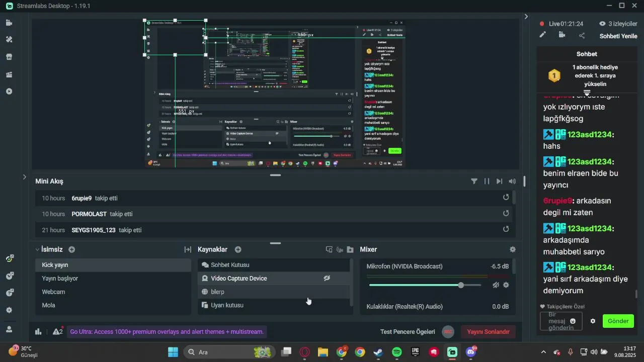Open the scene transitions icon
The height and width of the screenshot is (362, 644).
tap(188, 249)
